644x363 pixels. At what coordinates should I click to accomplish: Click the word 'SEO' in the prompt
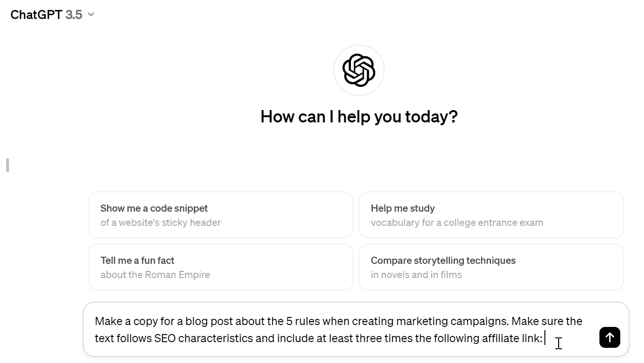click(165, 338)
